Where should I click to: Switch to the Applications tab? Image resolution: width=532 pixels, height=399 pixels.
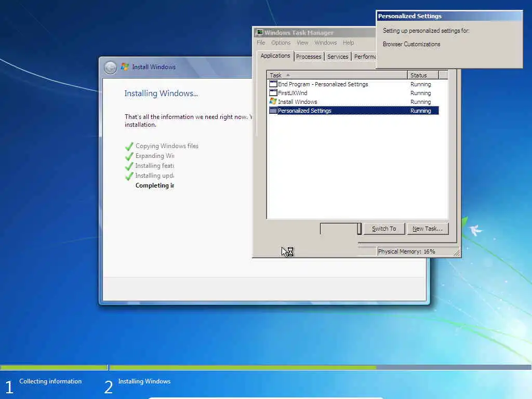pos(275,56)
